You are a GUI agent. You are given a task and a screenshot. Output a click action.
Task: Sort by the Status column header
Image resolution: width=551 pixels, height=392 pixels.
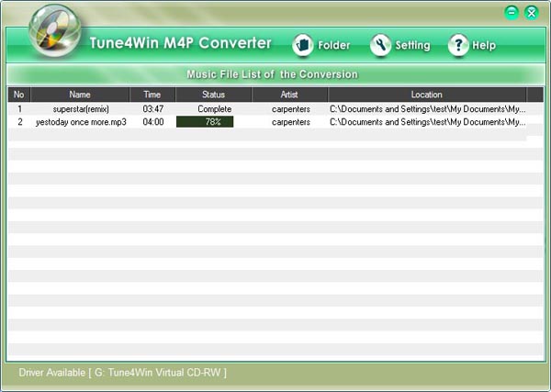click(x=213, y=95)
